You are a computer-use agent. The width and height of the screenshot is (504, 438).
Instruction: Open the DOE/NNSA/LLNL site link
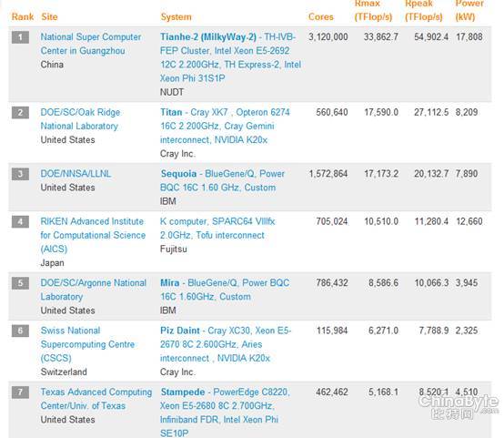(76, 174)
